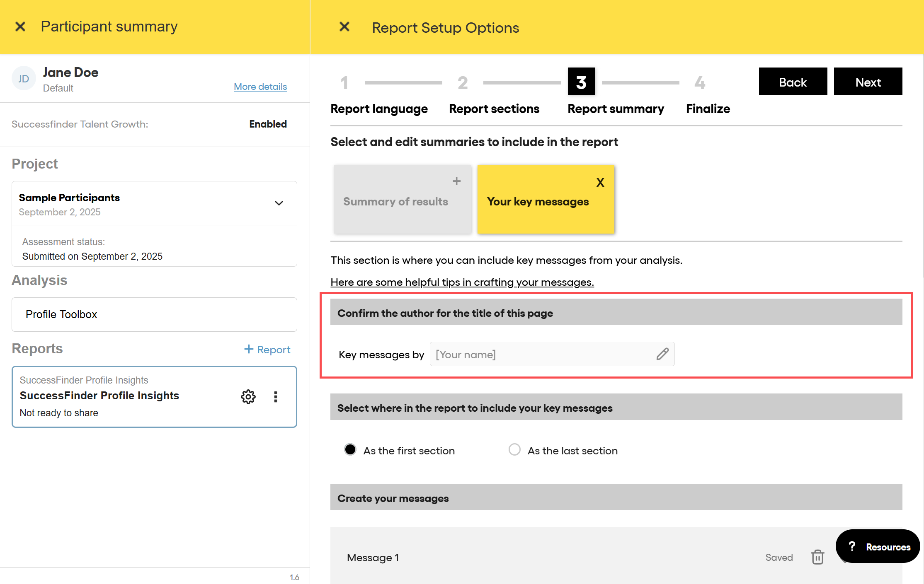Open the Resources help button
924x584 pixels.
click(x=878, y=546)
